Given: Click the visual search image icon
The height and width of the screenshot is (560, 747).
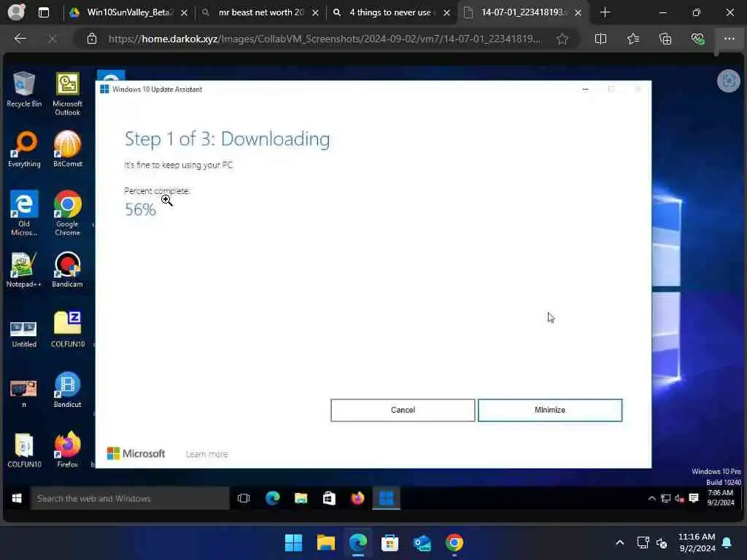Looking at the screenshot, I should (x=729, y=81).
